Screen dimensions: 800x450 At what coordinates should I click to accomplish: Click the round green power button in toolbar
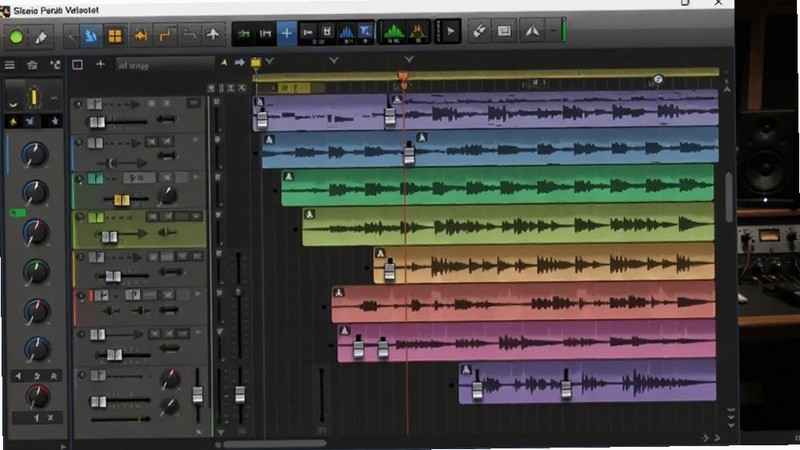coord(16,37)
